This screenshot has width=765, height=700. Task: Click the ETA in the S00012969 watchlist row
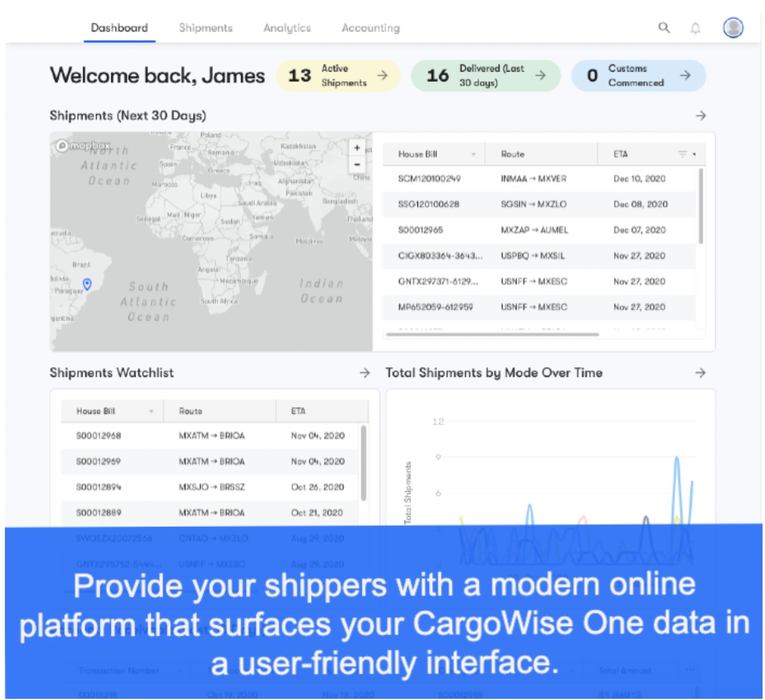point(318,461)
